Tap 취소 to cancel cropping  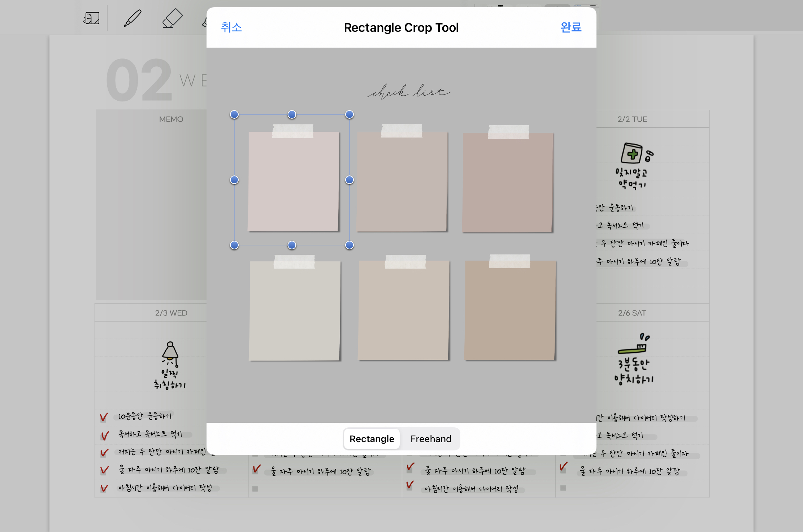pos(231,27)
